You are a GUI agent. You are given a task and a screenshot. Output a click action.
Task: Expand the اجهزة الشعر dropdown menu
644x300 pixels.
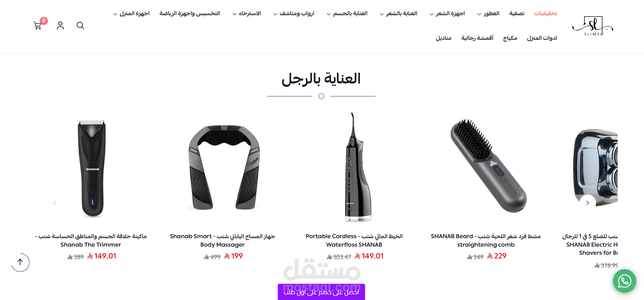447,14
